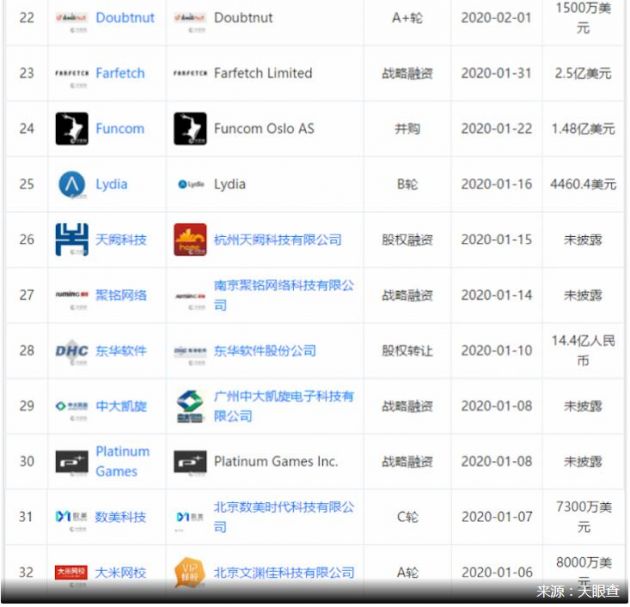Click the Platinum Games Inc. company logo

tap(190, 462)
